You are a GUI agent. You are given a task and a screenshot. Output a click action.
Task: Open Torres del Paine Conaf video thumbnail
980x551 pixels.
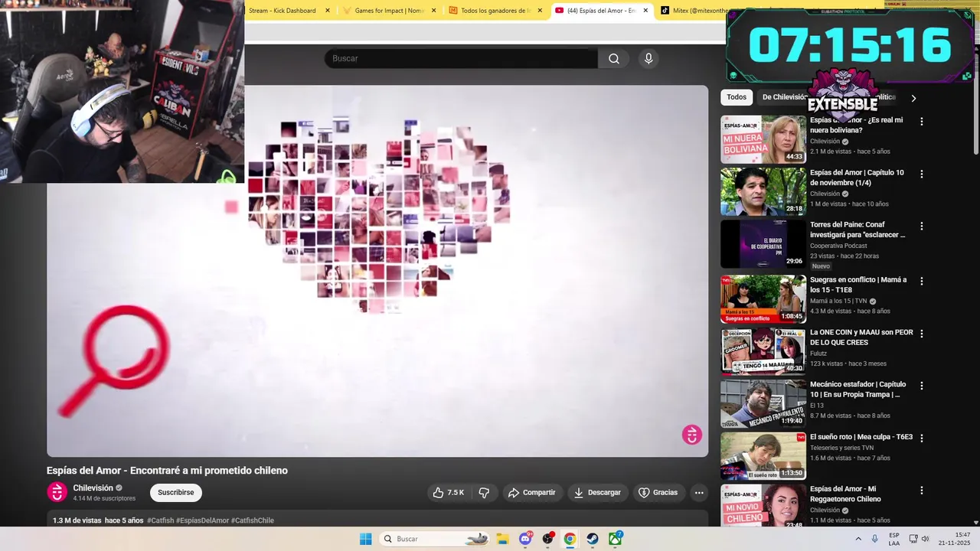coord(763,244)
